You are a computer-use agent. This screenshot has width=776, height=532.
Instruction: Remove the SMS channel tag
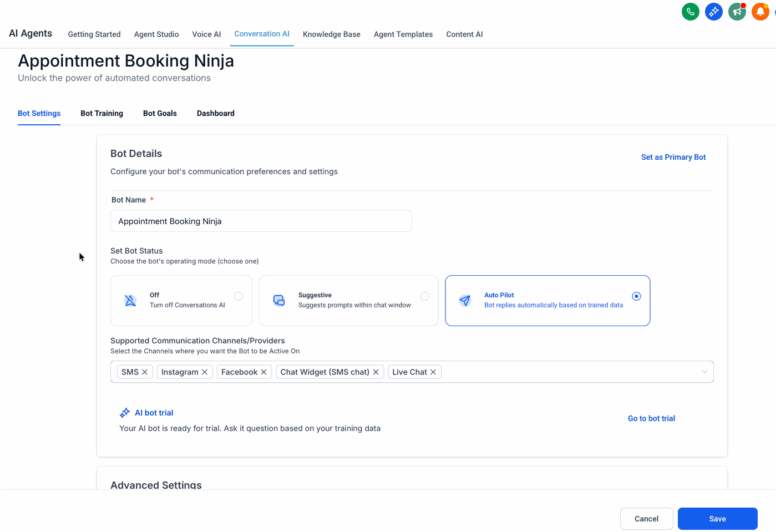coord(145,372)
